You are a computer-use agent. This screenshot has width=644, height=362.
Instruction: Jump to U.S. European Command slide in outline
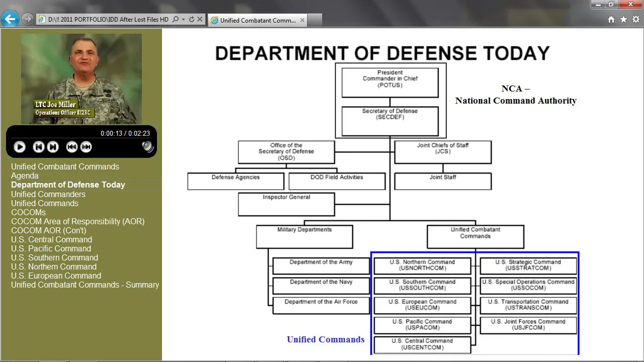(56, 276)
